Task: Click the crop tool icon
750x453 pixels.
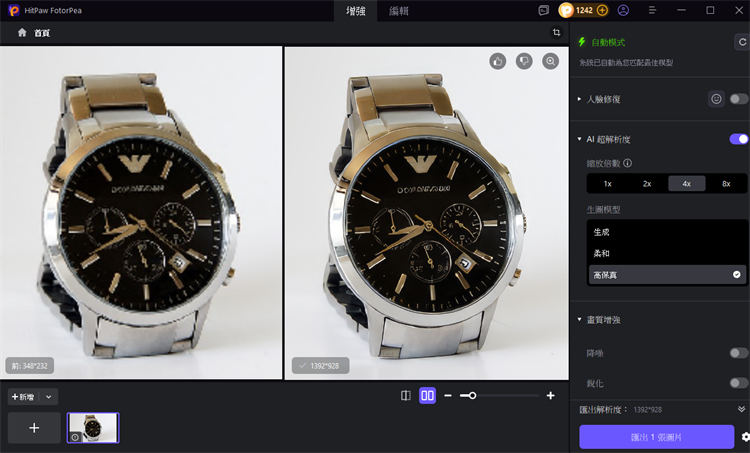Action: pyautogui.click(x=556, y=32)
